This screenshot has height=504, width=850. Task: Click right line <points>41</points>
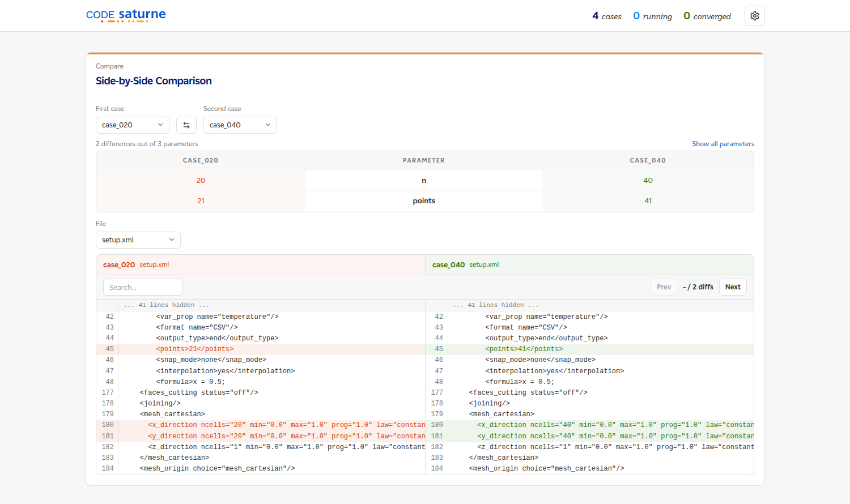[x=589, y=349]
